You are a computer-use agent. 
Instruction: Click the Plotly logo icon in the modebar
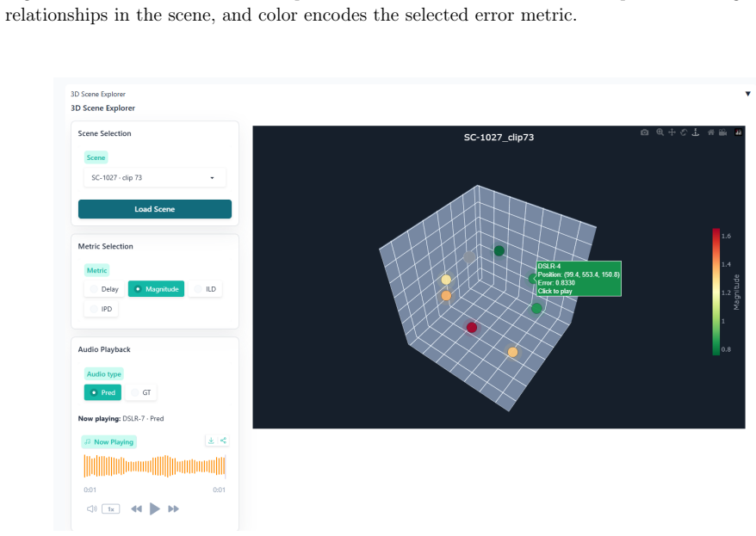click(x=738, y=132)
